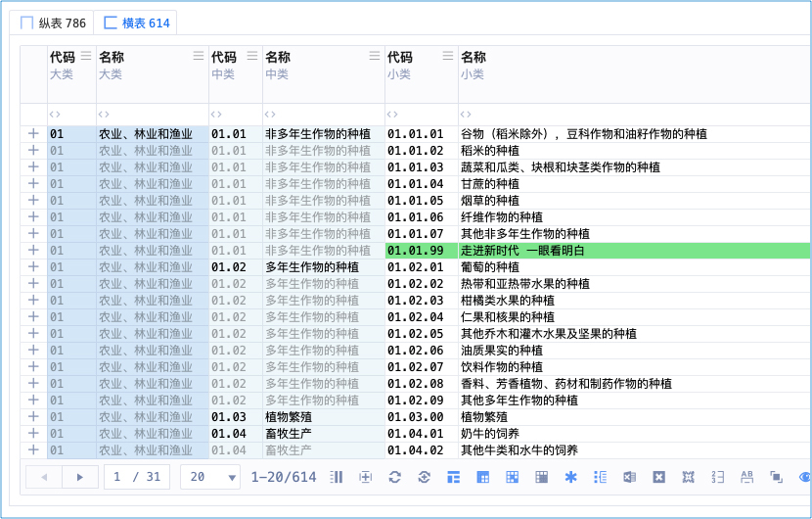Click filter brackets under 代码 大类
Image resolution: width=812 pixels, height=519 pixels.
click(x=55, y=114)
